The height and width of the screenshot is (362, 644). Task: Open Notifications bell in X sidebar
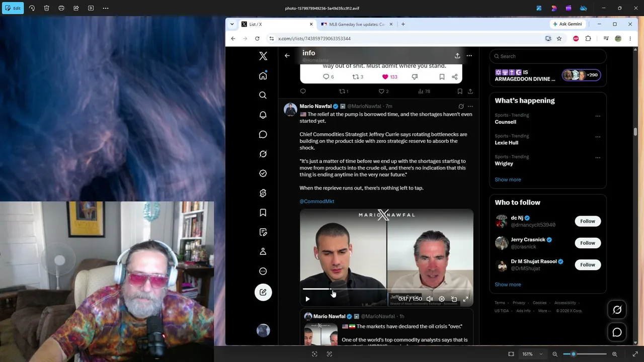pos(263,115)
